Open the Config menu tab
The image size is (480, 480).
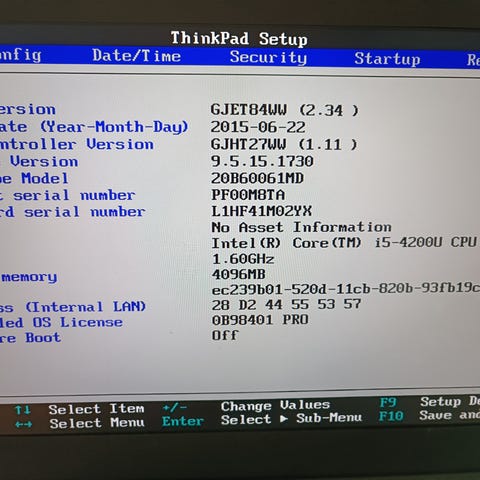tap(21, 55)
